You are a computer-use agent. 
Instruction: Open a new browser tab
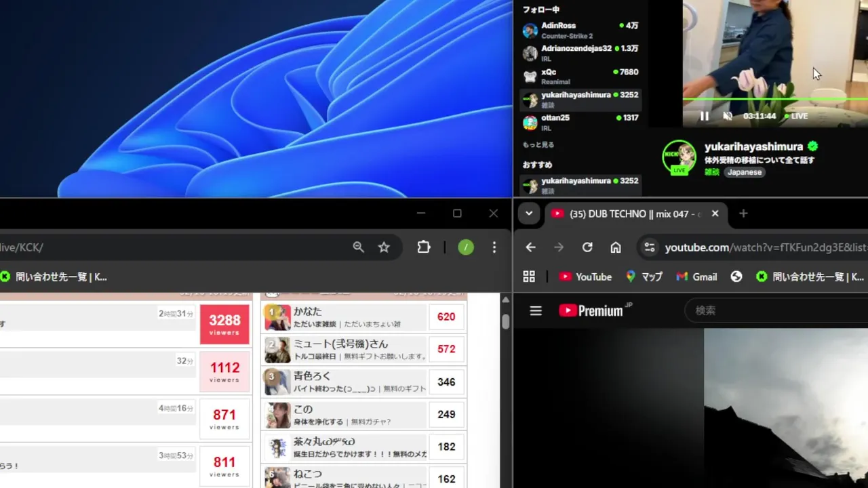click(743, 213)
